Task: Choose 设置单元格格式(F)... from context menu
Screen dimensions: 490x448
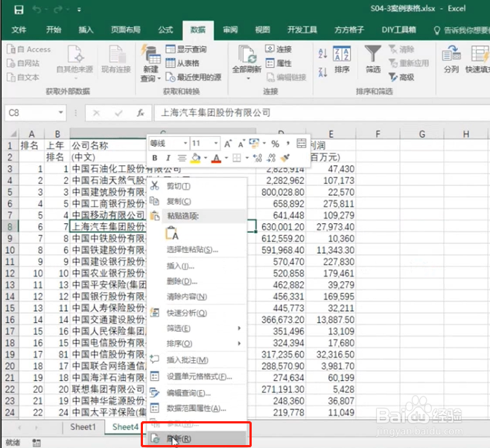Action: (197, 377)
